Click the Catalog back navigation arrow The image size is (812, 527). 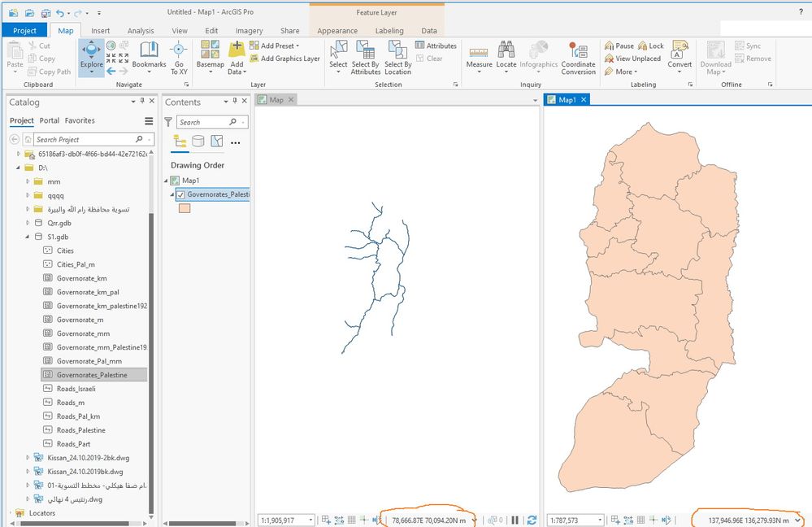coord(15,139)
